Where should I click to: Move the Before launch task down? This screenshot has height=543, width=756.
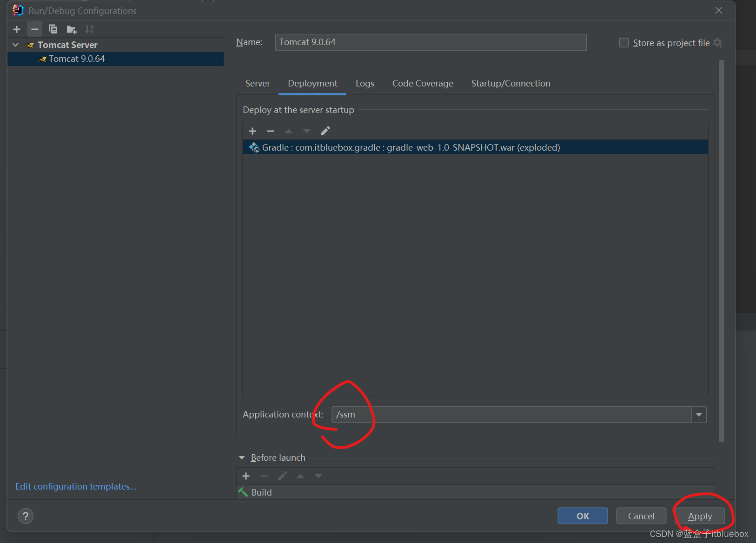[x=318, y=476]
